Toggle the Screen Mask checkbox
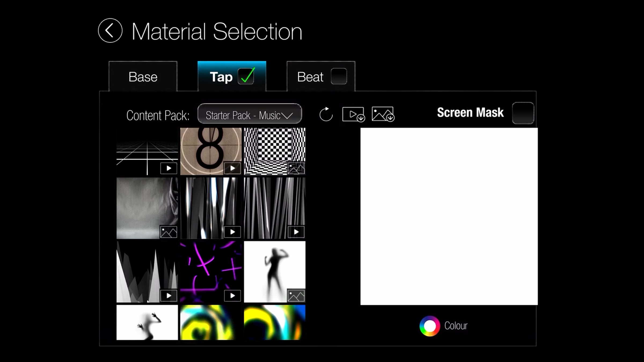This screenshot has height=362, width=644. [523, 113]
